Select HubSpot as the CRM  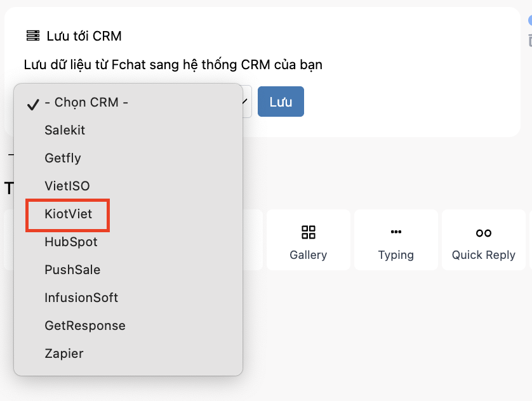coord(128,242)
